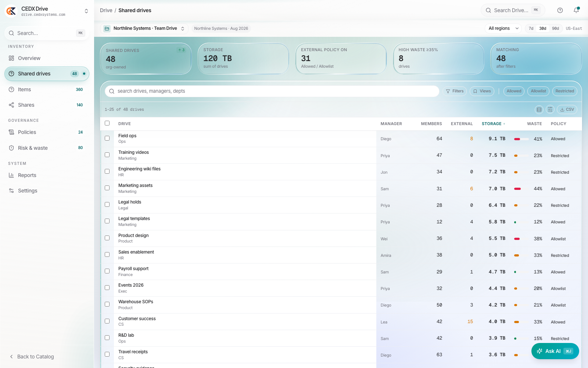Focus the search drives, managers, depts field
Screen dimensions: 588x368
coord(272,91)
